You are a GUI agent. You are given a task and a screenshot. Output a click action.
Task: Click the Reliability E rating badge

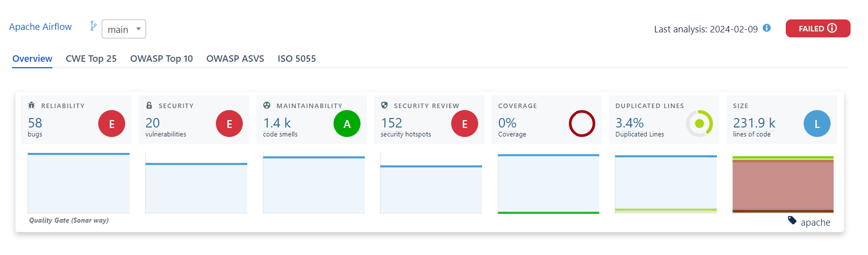(112, 124)
